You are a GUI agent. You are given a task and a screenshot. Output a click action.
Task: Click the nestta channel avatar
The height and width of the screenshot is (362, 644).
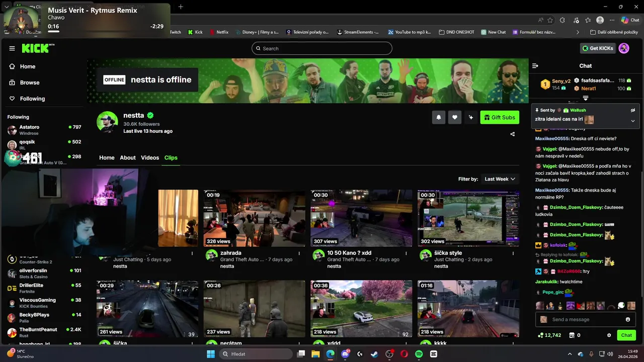click(x=107, y=122)
